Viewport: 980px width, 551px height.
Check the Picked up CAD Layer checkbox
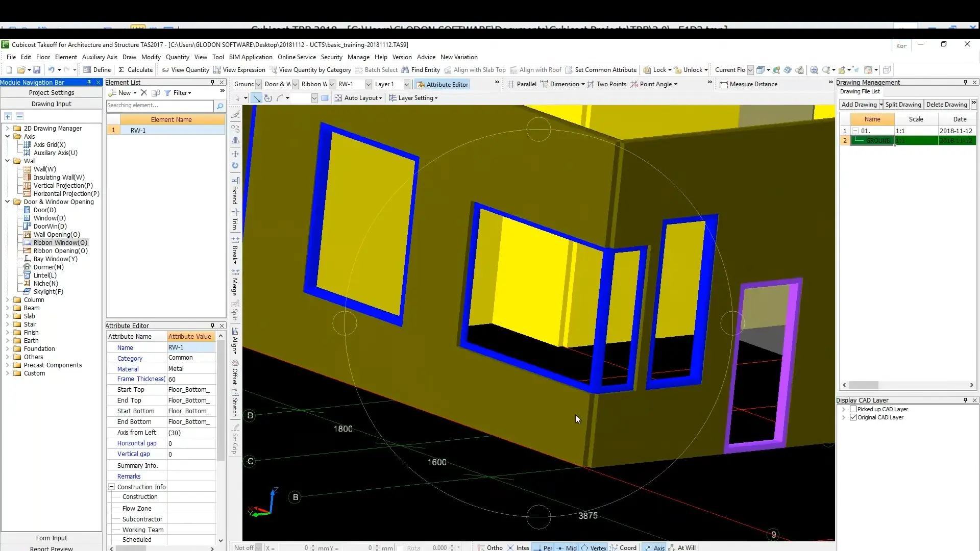coord(853,409)
